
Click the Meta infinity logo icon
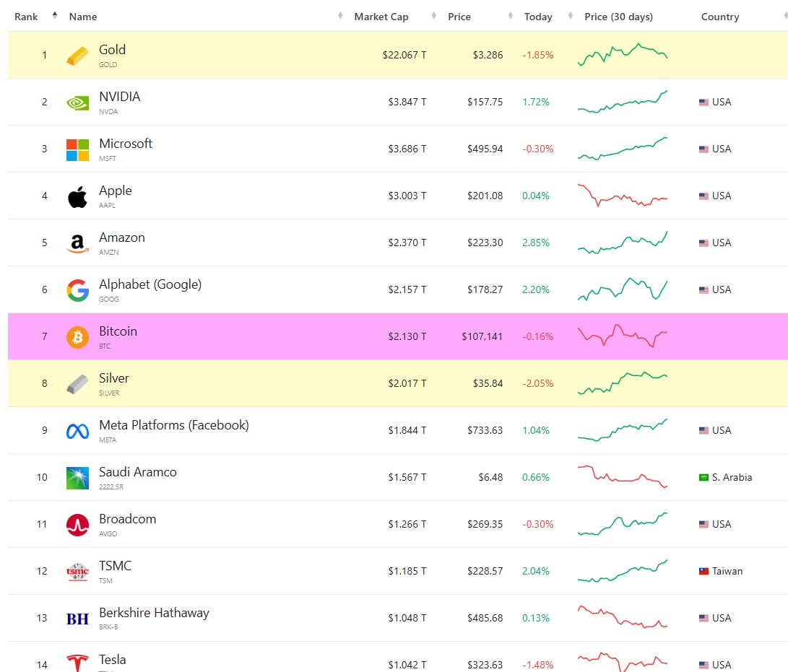(x=77, y=431)
